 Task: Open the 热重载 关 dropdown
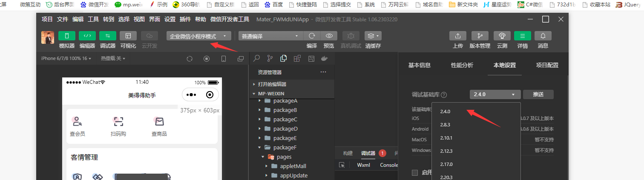113,58
